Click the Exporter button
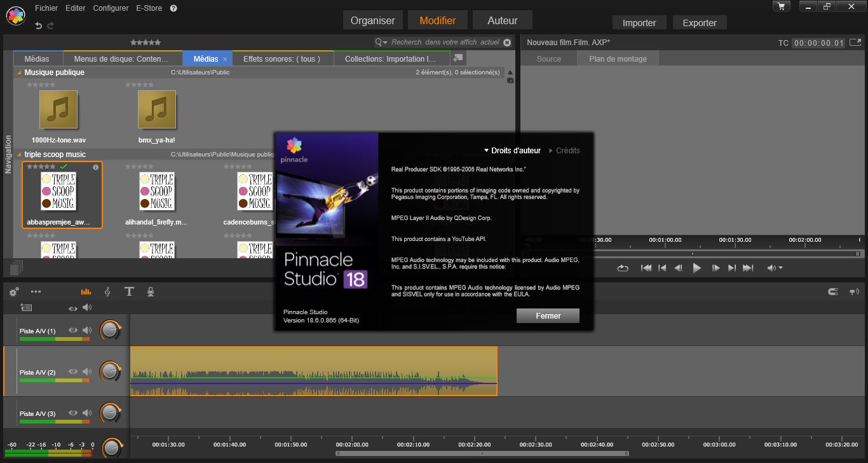 point(700,23)
